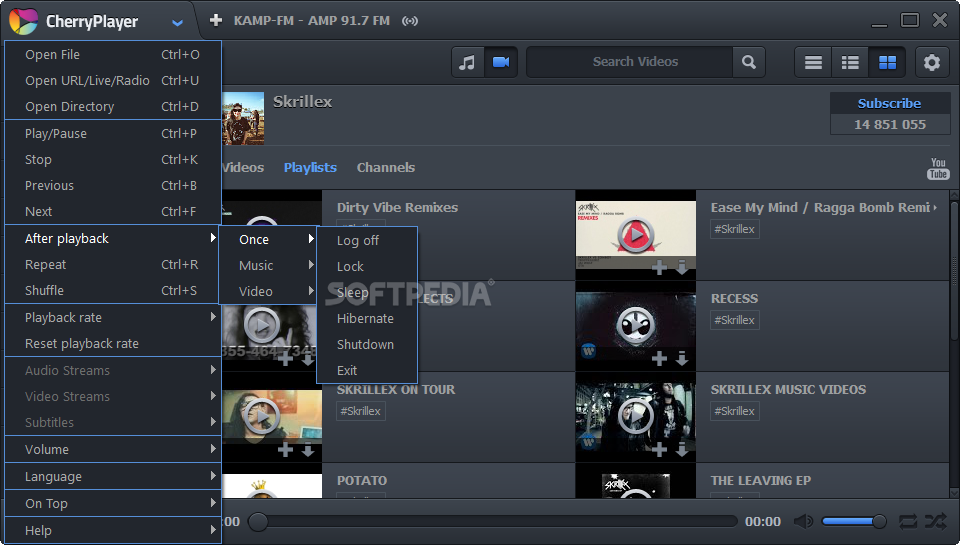
Task: Expand the Language submenu
Action: point(113,476)
